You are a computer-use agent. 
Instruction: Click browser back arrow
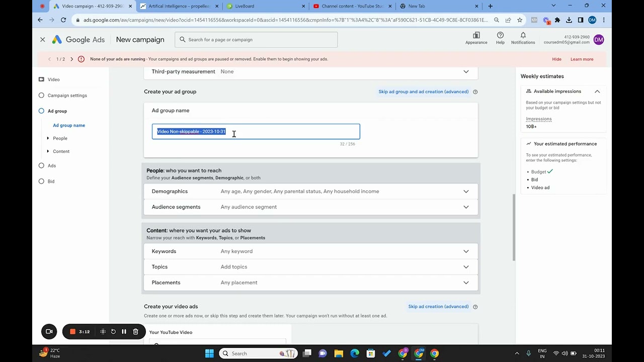40,20
